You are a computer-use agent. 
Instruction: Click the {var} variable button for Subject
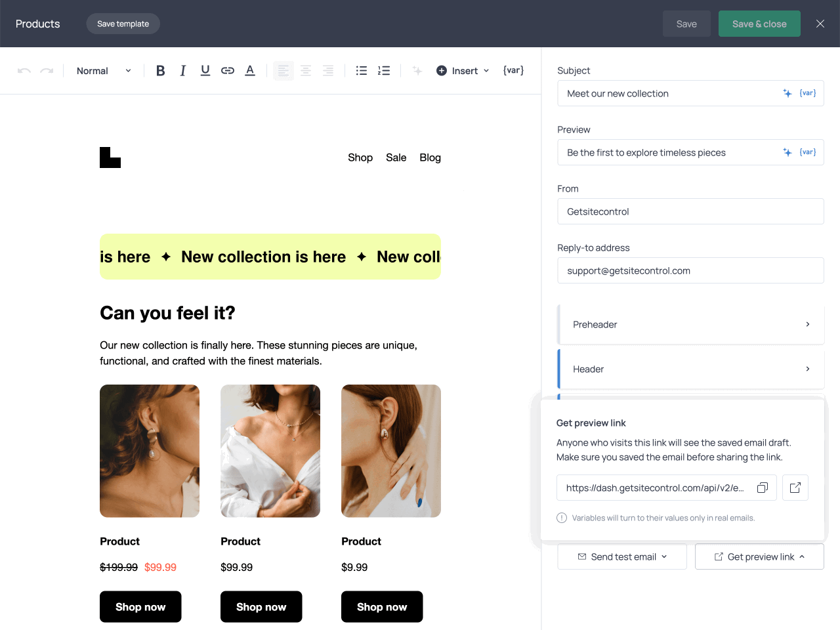808,93
